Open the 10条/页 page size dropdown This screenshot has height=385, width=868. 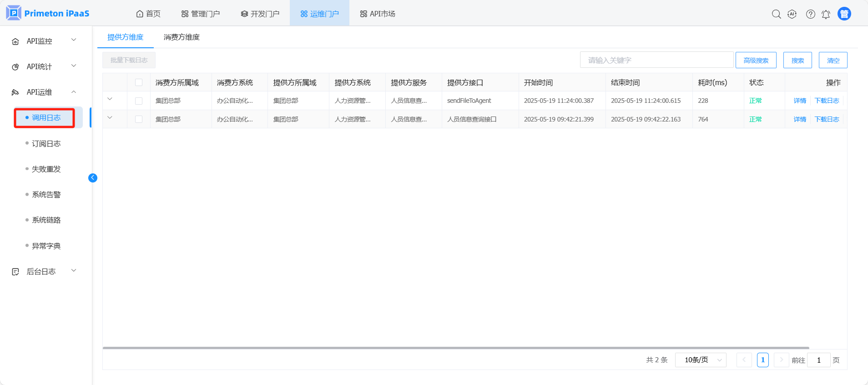click(701, 360)
